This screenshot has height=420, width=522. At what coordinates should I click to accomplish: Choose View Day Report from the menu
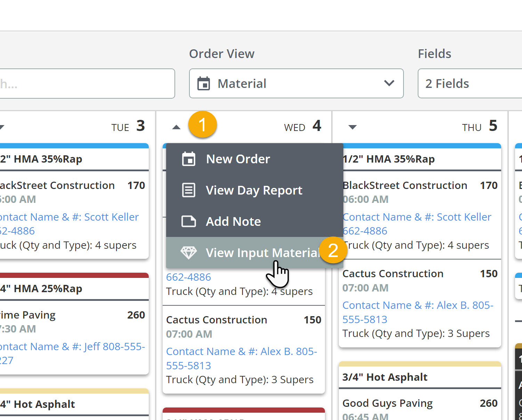[254, 190]
